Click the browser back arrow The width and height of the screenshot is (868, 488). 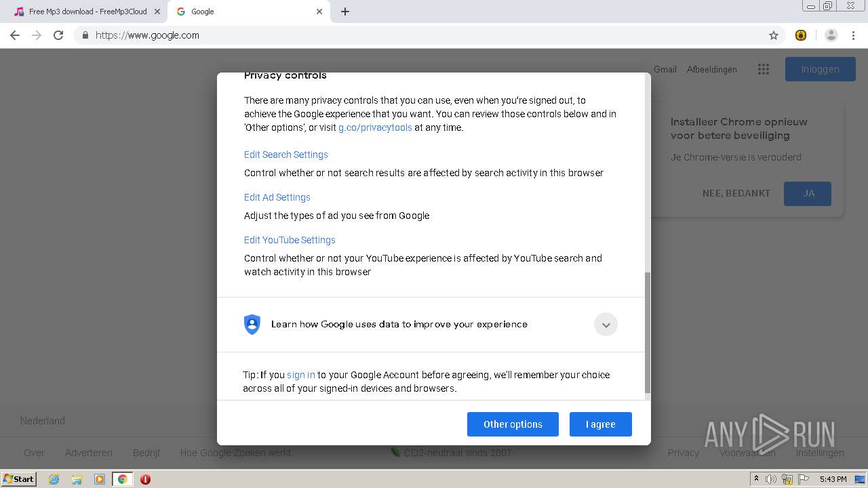[x=15, y=35]
